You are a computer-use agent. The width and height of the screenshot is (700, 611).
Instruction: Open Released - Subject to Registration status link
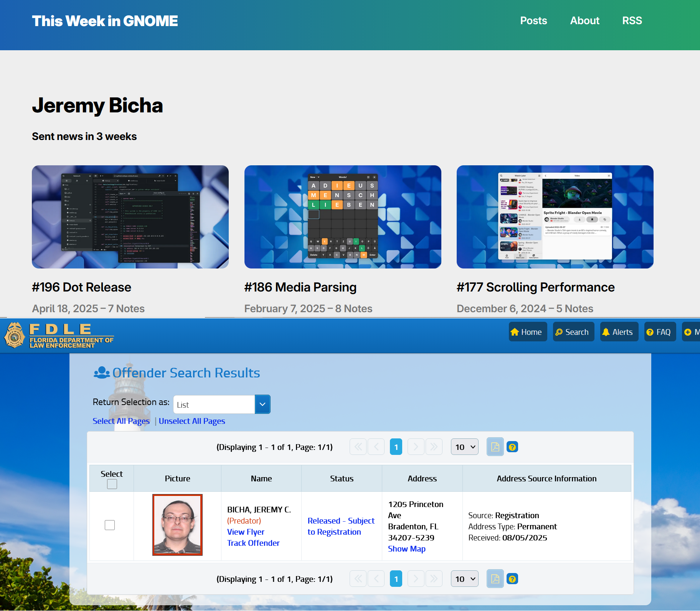(341, 526)
